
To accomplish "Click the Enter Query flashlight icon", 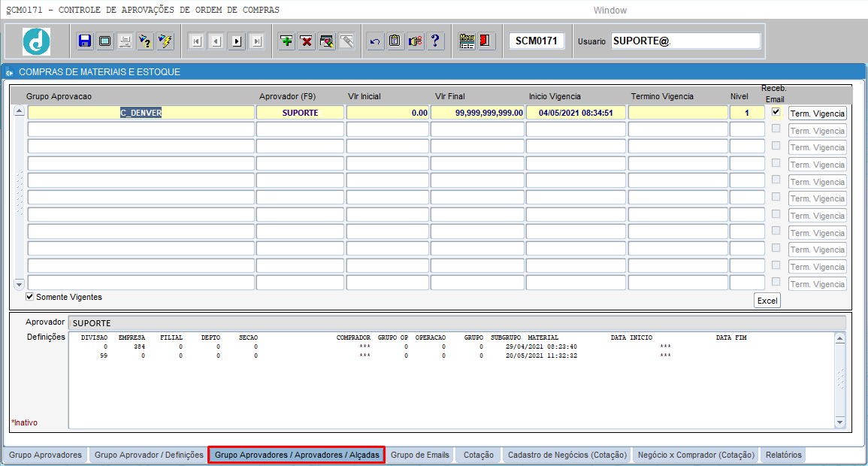I will (145, 41).
